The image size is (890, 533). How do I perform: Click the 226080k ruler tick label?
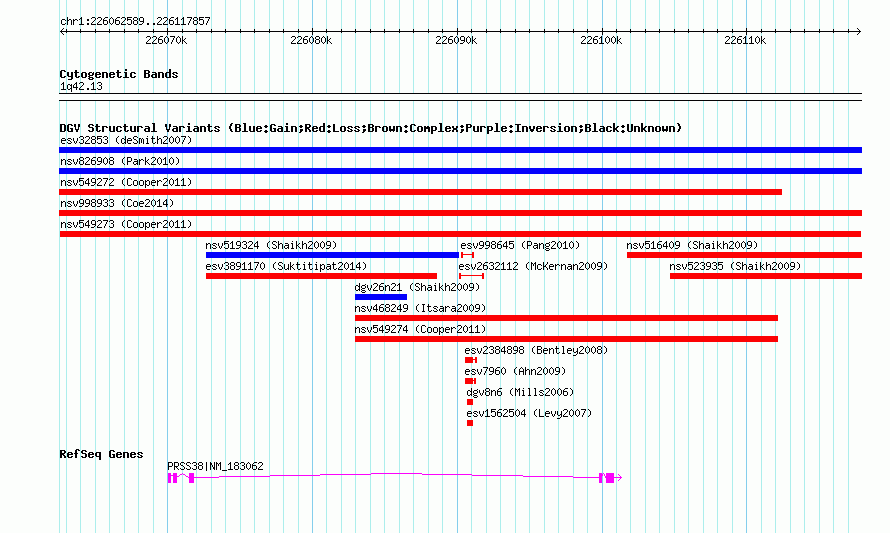(311, 41)
